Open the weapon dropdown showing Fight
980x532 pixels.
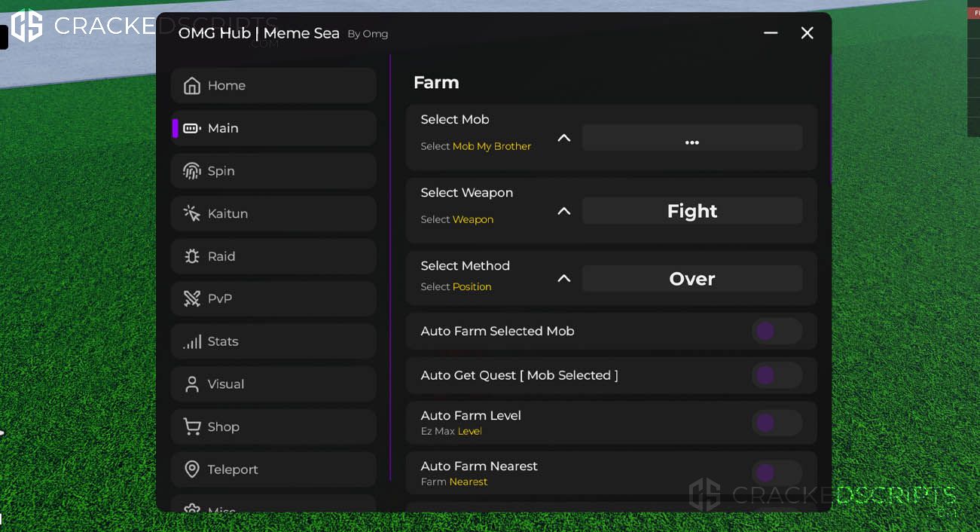[692, 211]
